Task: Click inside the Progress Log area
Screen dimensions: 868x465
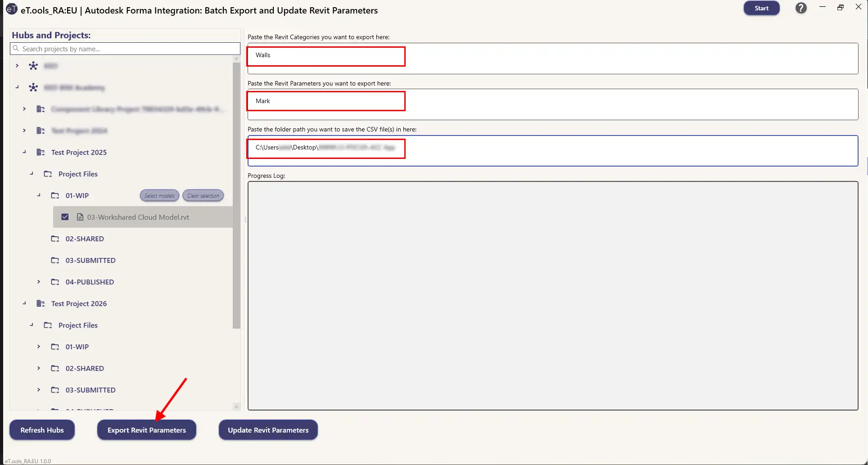Action: click(553, 296)
